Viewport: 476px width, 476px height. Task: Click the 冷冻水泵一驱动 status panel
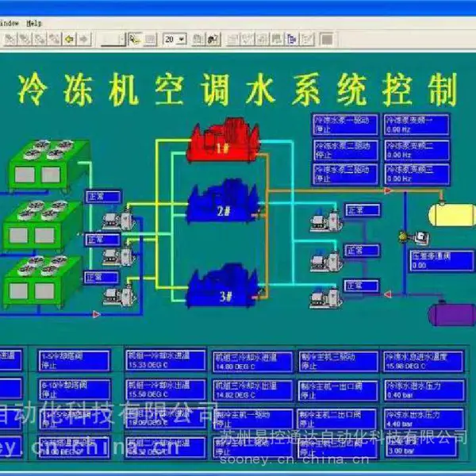[345, 125]
